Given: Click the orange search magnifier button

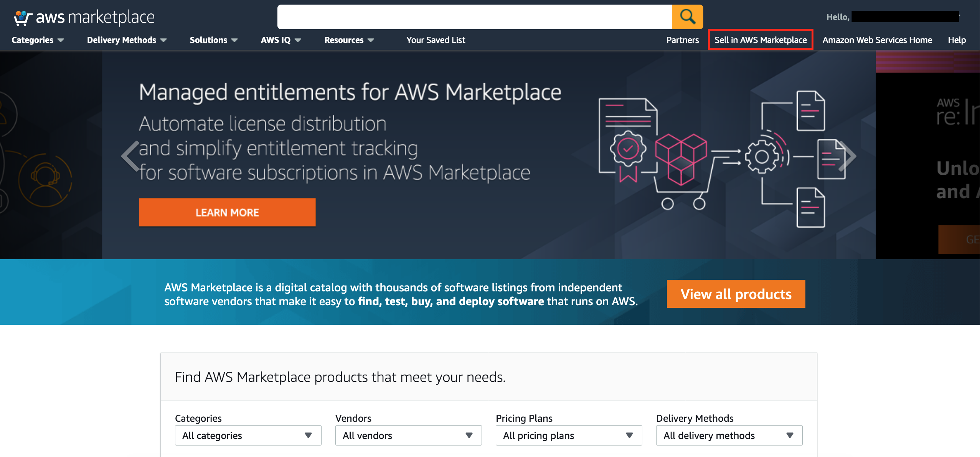Looking at the screenshot, I should (x=687, y=17).
